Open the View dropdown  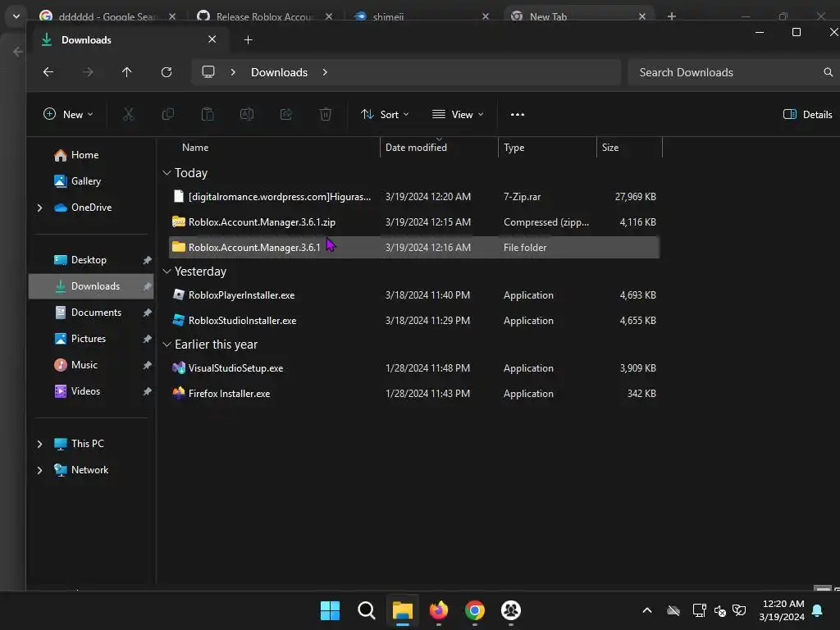click(458, 114)
